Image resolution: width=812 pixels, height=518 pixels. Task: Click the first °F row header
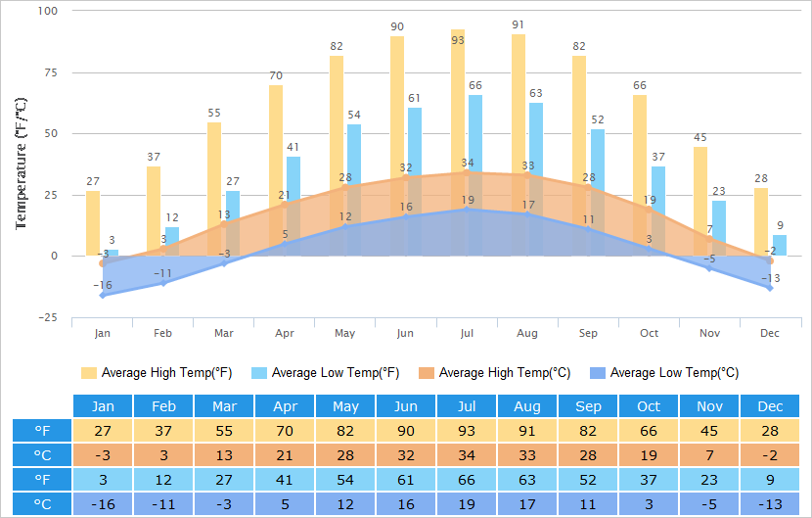(42, 431)
